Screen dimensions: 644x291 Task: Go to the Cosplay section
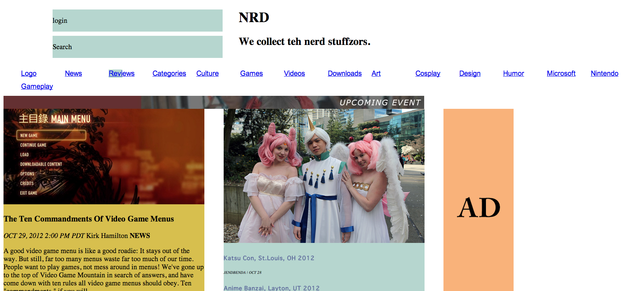(428, 73)
